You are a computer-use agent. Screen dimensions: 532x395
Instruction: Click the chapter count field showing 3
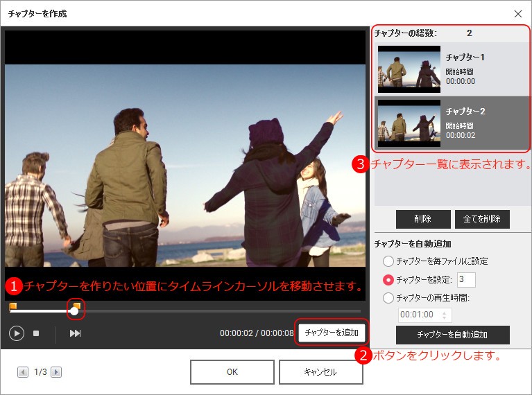click(466, 280)
